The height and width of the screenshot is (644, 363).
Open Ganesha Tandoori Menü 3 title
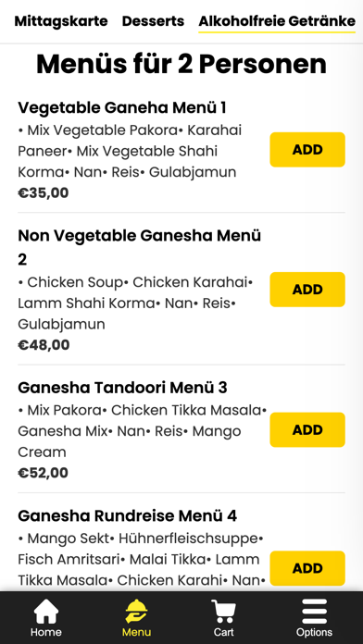(x=122, y=388)
